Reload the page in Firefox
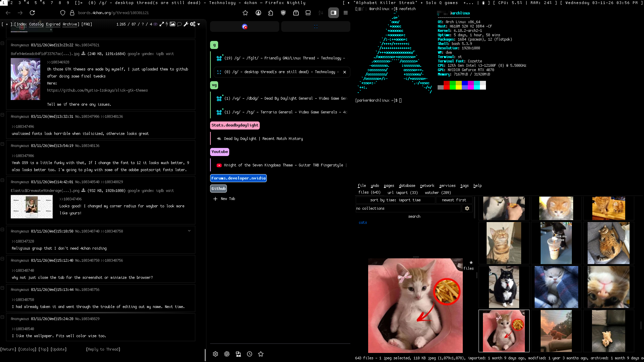 click(32, 13)
